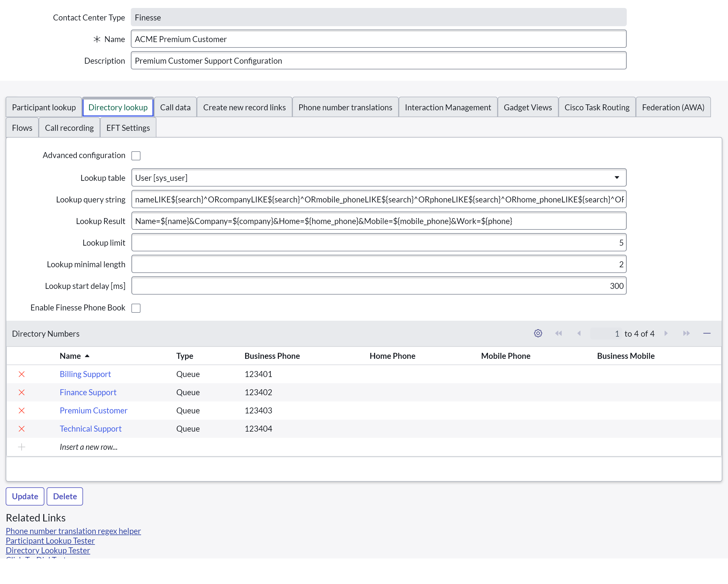This screenshot has height=584, width=728.
Task: Open the Directory Lookup Tester link
Action: (x=48, y=550)
